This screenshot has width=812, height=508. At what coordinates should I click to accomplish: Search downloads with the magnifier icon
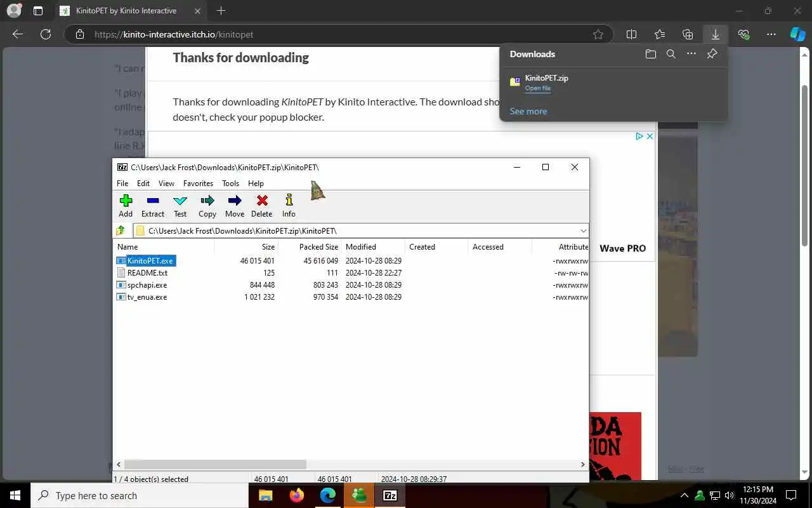[x=671, y=54]
